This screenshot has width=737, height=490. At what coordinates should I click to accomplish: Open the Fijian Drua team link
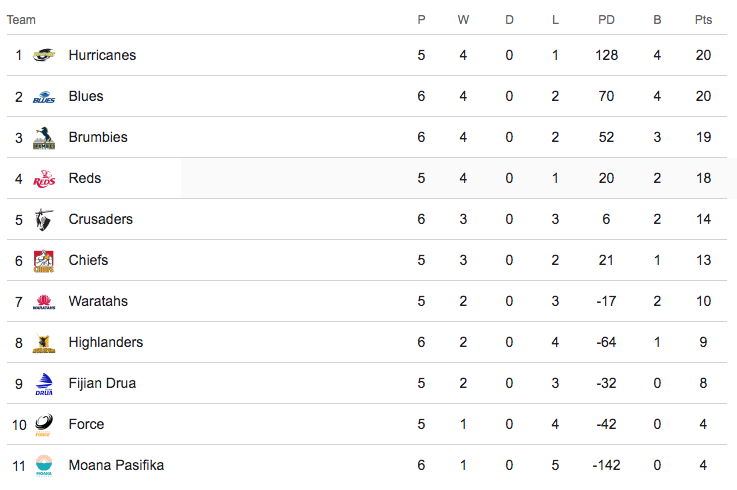(102, 383)
